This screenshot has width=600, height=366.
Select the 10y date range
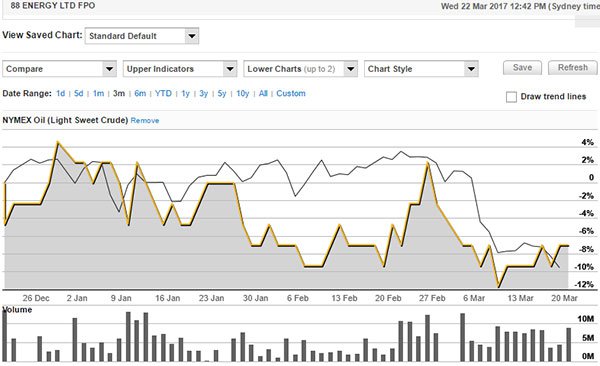pyautogui.click(x=243, y=93)
